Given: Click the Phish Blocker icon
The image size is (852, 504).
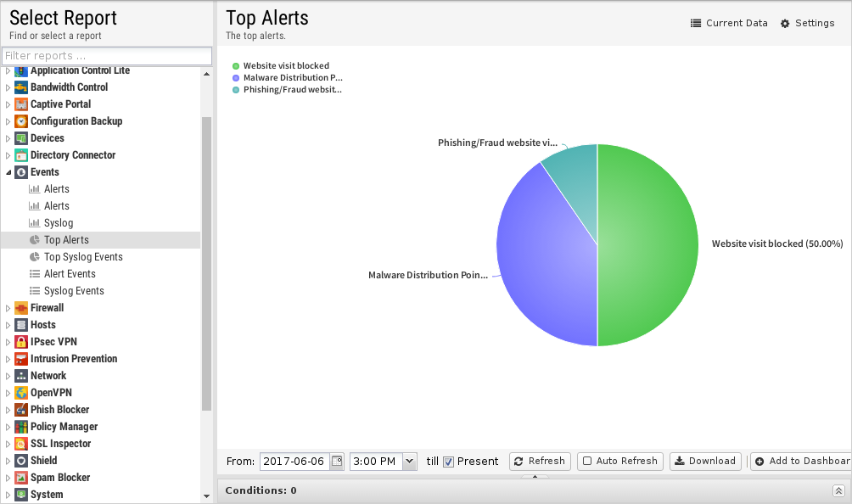Looking at the screenshot, I should [21, 410].
